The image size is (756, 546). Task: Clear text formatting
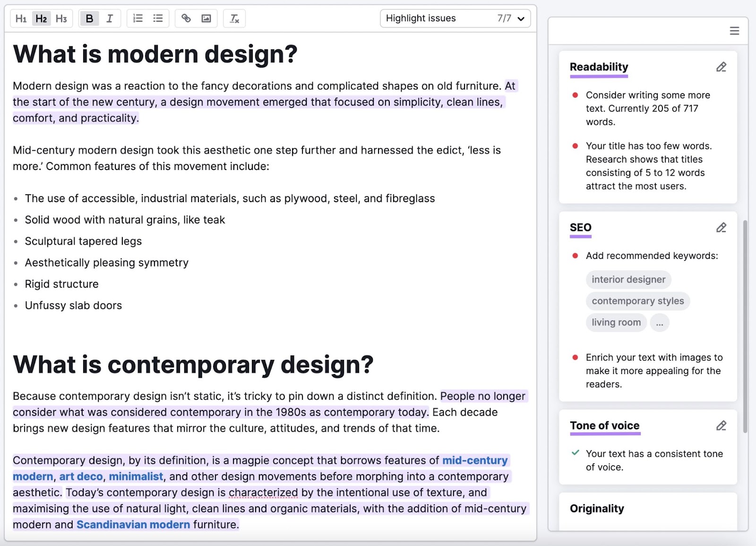click(234, 18)
